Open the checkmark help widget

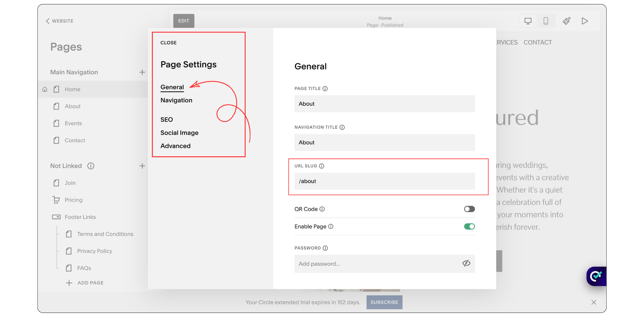click(x=596, y=276)
